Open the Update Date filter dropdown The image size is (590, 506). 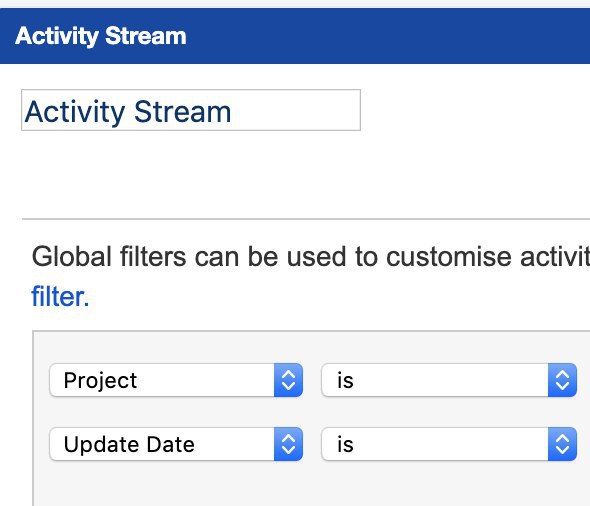176,444
